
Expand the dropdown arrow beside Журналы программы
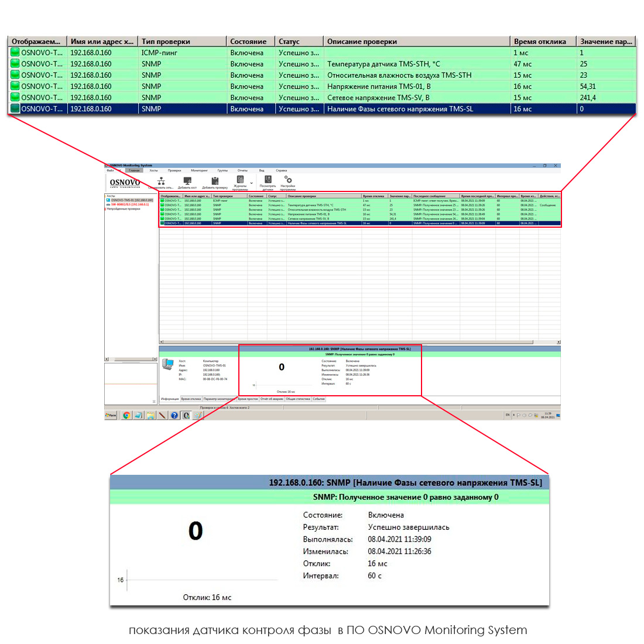[x=252, y=183]
